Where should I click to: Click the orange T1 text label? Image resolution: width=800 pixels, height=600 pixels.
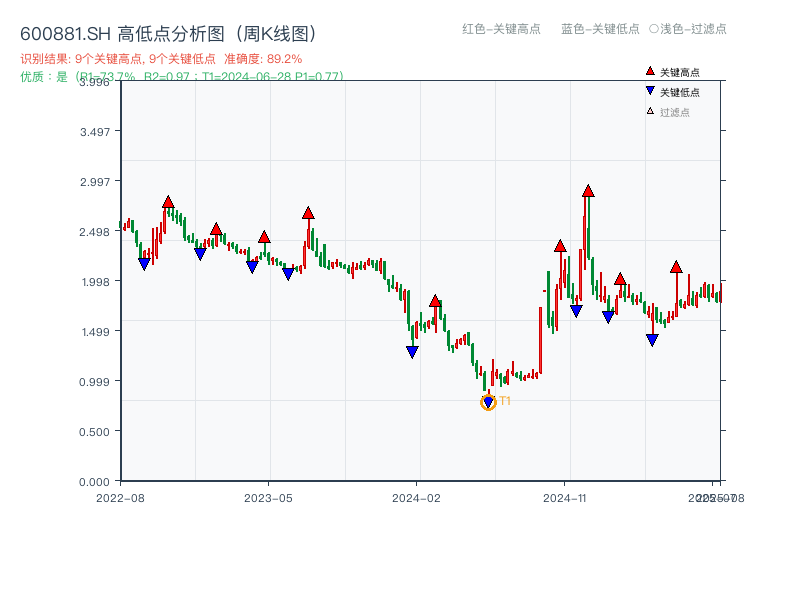click(505, 401)
